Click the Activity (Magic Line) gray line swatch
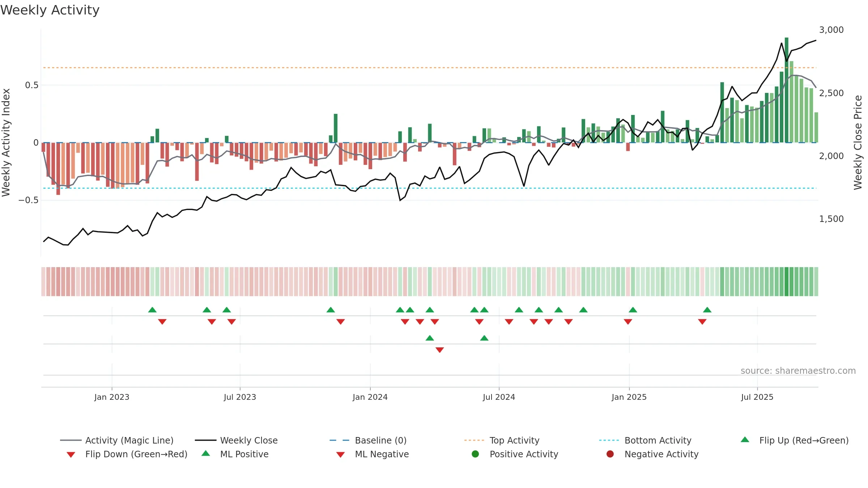The image size is (868, 488). coord(71,440)
